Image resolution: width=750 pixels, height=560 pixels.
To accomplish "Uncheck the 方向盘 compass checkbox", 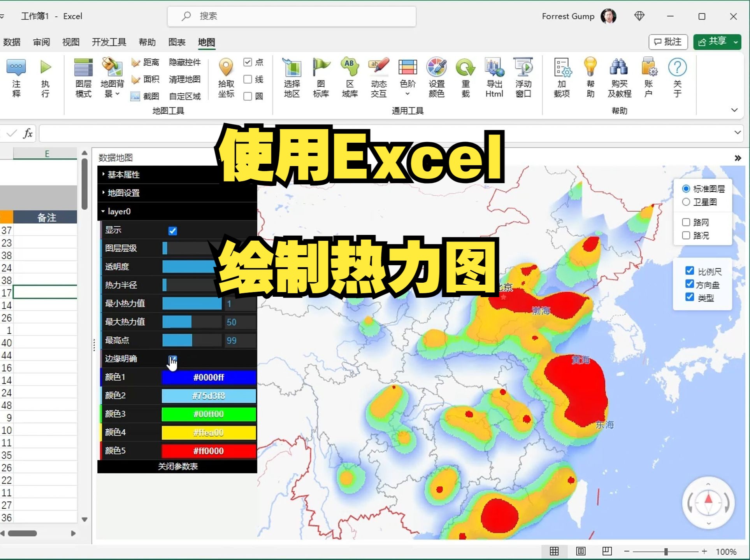I will (690, 284).
